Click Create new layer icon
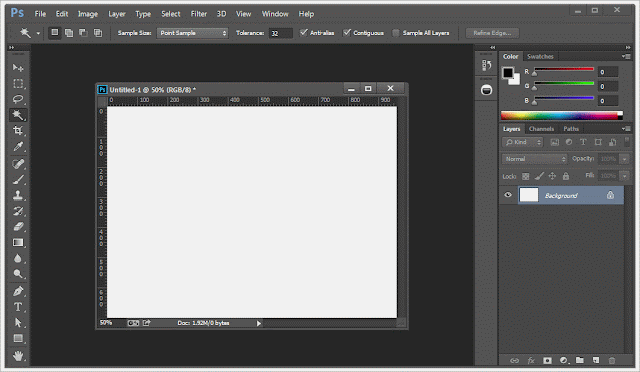 (x=596, y=360)
